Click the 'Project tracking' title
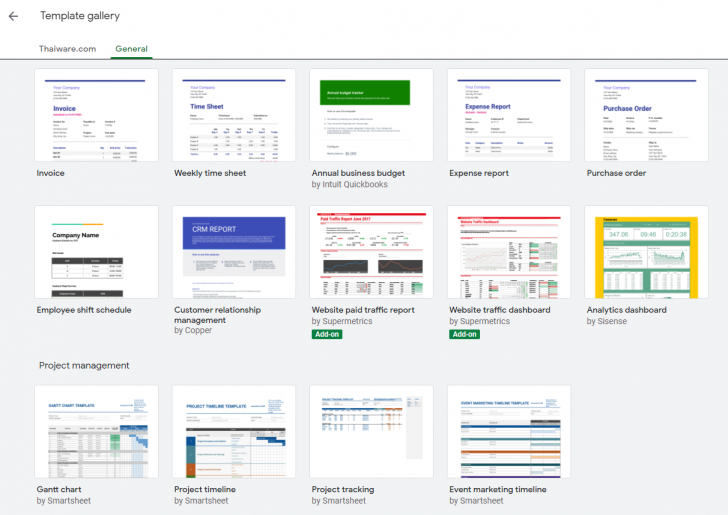This screenshot has width=728, height=515. click(343, 489)
